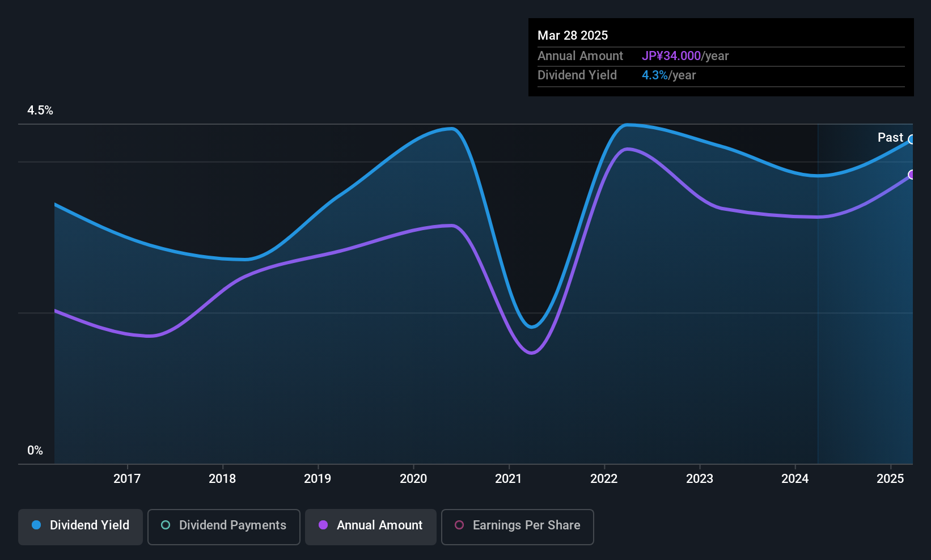Click the 2022 x-axis label
Image resolution: width=931 pixels, height=560 pixels.
(x=604, y=478)
